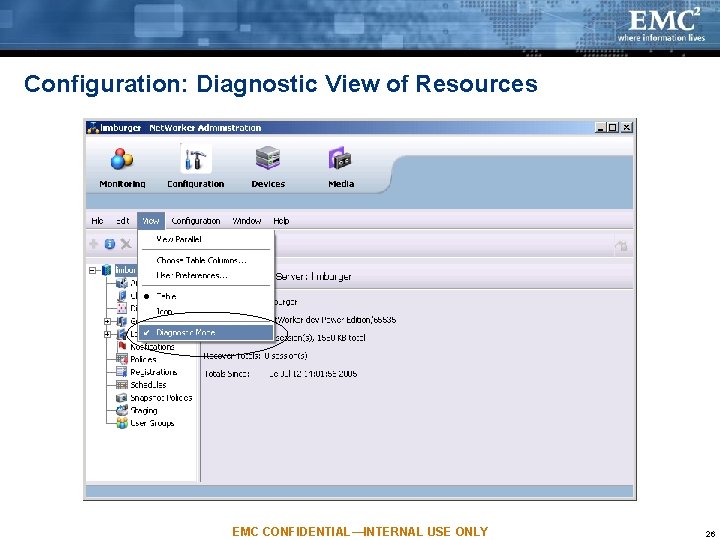The image size is (720, 540).
Task: Open the Window menu
Action: pos(247,221)
